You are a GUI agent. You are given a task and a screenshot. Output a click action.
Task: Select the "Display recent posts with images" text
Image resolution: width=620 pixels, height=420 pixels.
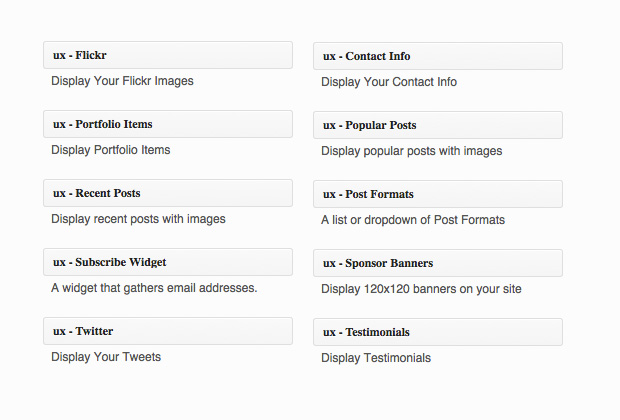(x=138, y=219)
